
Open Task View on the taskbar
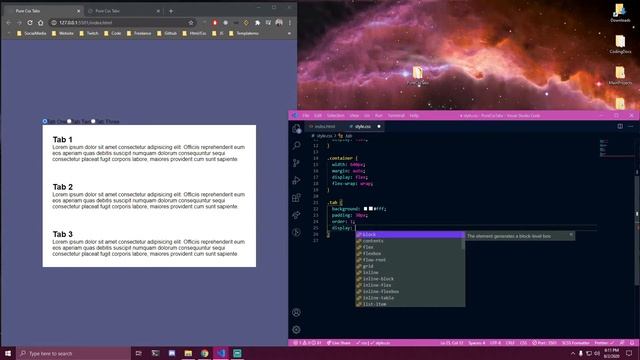[139, 353]
